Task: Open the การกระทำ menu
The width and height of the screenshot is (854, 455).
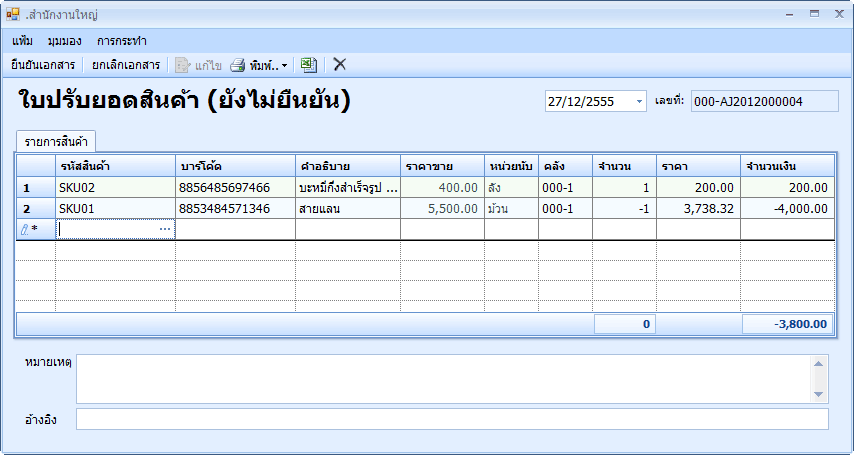Action: pyautogui.click(x=122, y=41)
